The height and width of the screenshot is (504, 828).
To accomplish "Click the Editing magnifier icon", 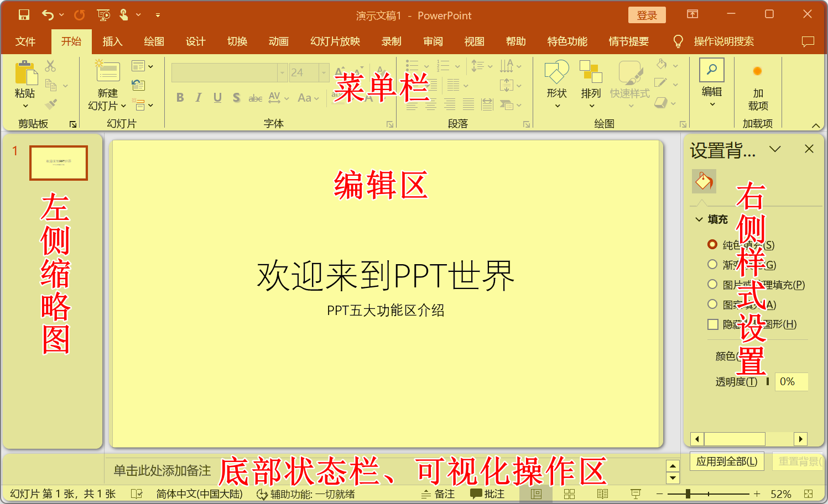I will [712, 70].
